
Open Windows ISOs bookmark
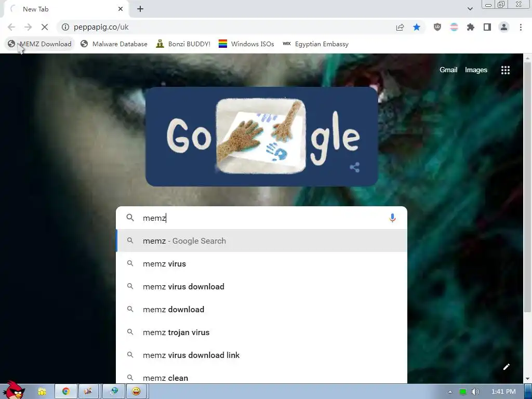(246, 44)
